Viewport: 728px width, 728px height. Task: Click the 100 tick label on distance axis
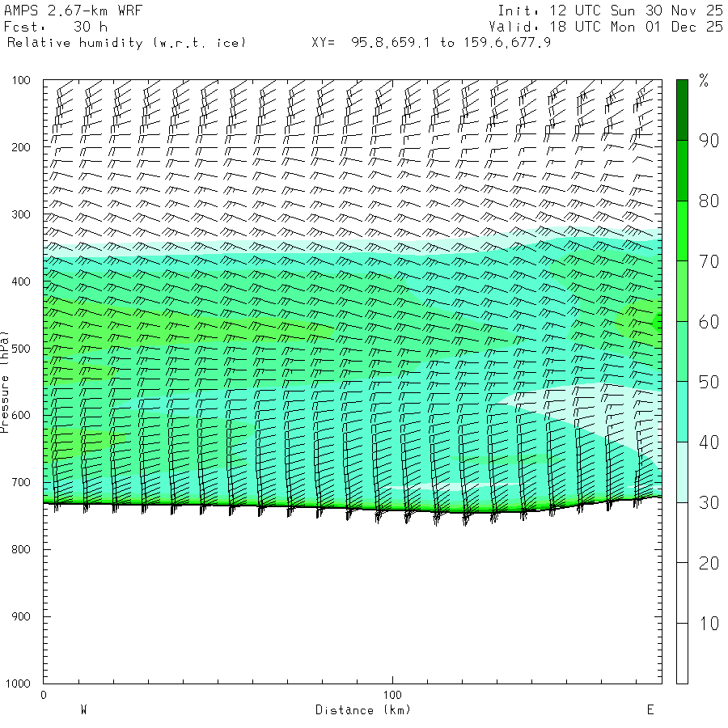(x=392, y=695)
